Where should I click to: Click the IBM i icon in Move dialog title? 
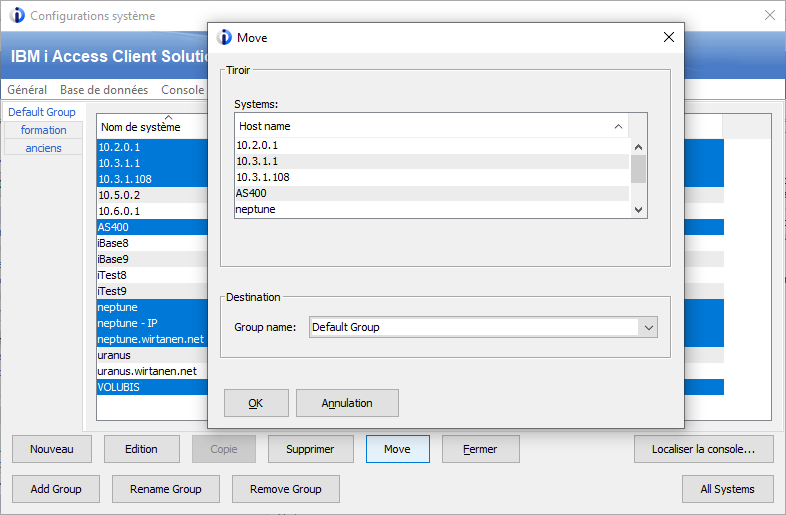click(x=224, y=38)
